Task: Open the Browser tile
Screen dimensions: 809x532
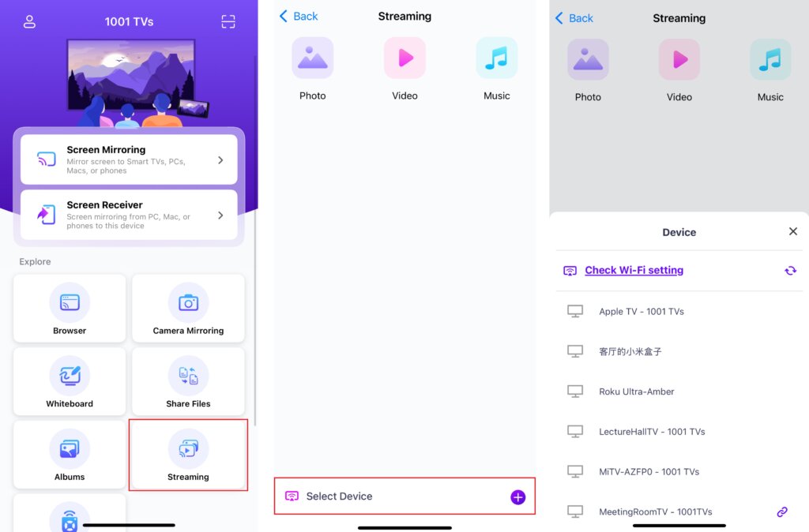Action: 70,309
